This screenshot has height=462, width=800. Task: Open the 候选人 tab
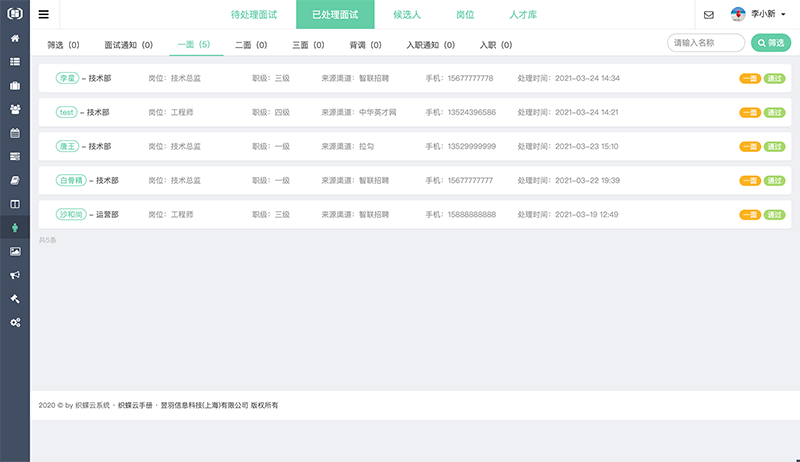click(407, 15)
